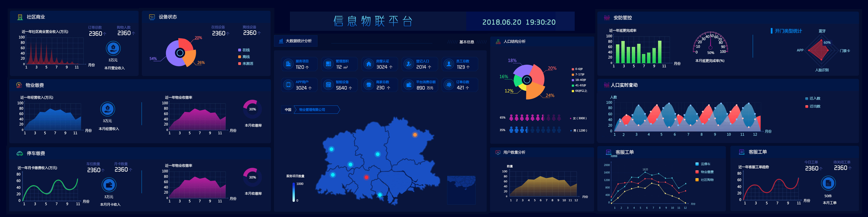Viewport: 868px width, 217px height.
Task: Click the 本月营业收入 circular icon
Action: (113, 49)
